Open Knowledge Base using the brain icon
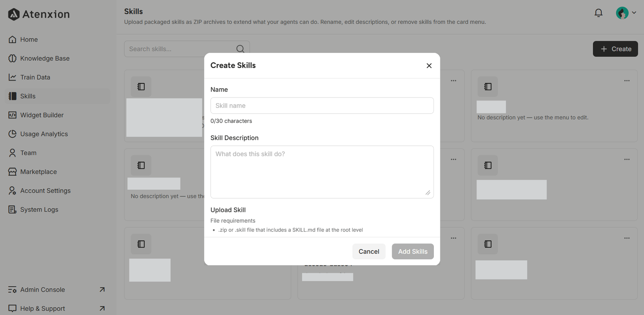 [12, 58]
